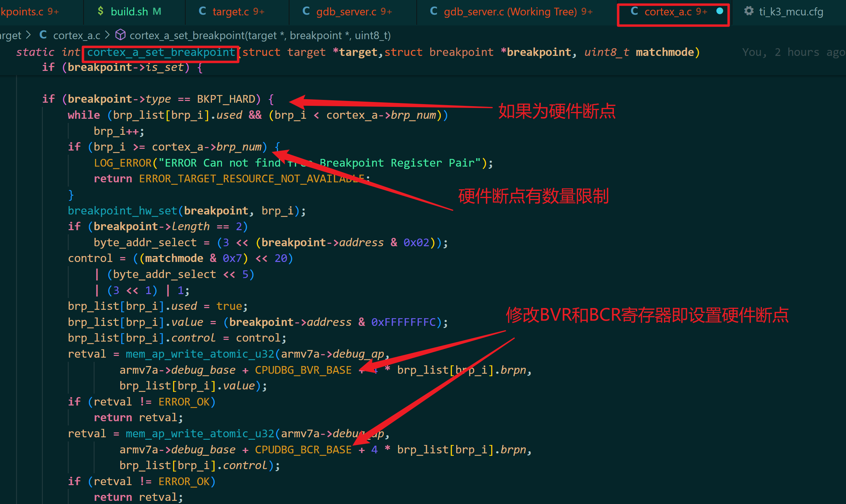The height and width of the screenshot is (504, 846).
Task: Click the C icon beside cortex_a.c in breadcrumb
Action: click(43, 35)
